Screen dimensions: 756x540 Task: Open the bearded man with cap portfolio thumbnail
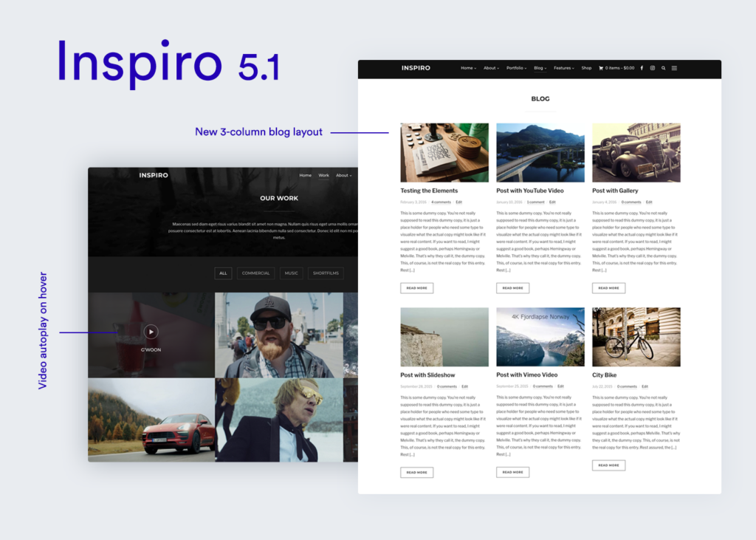[278, 335]
